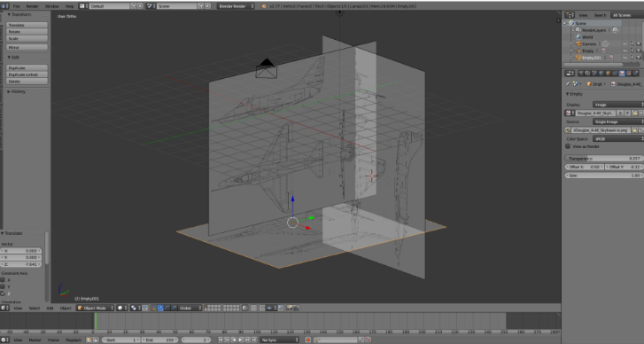Add a new scene with plus icon
Viewport: 644px width, 344px height.
coord(201,6)
